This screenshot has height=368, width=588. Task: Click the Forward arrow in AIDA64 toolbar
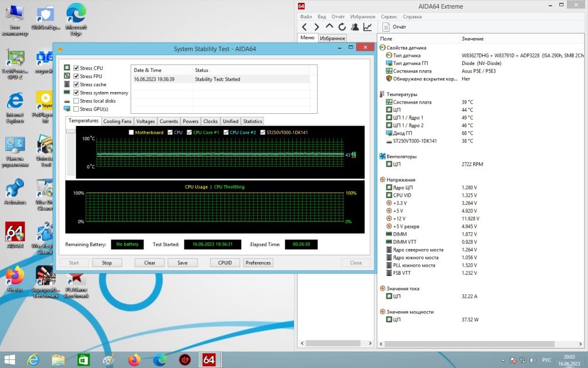[x=317, y=27]
